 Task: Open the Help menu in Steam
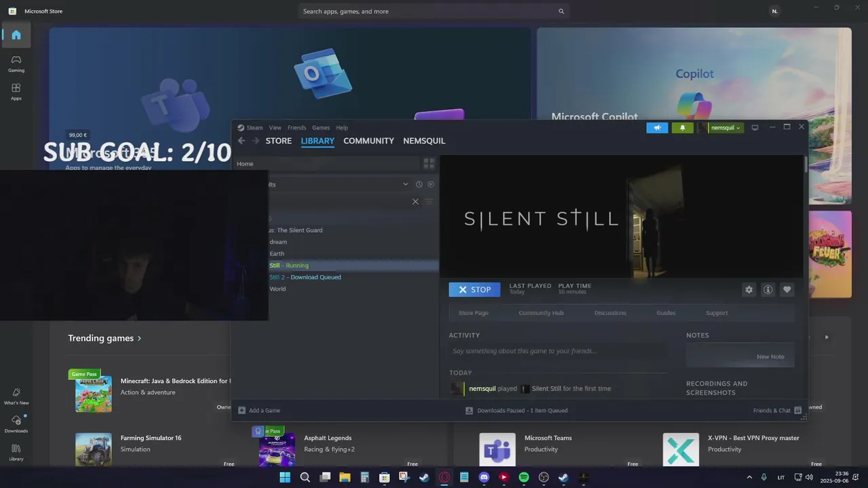pos(342,127)
